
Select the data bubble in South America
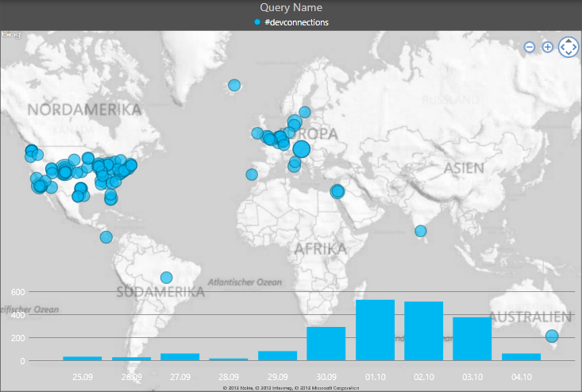pyautogui.click(x=166, y=278)
